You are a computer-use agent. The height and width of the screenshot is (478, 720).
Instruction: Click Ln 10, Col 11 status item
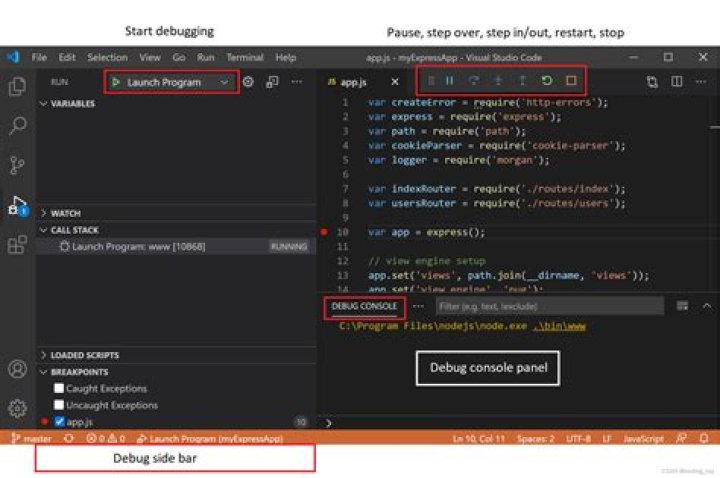478,439
